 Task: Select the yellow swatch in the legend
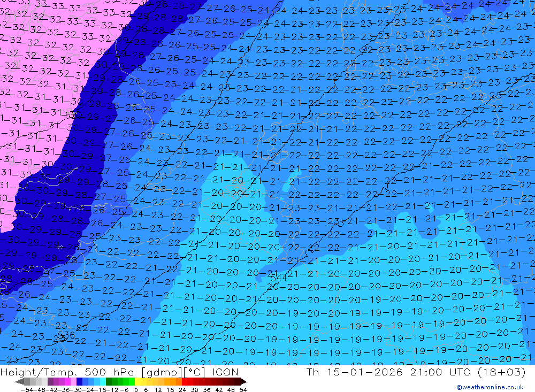[x=137, y=382]
